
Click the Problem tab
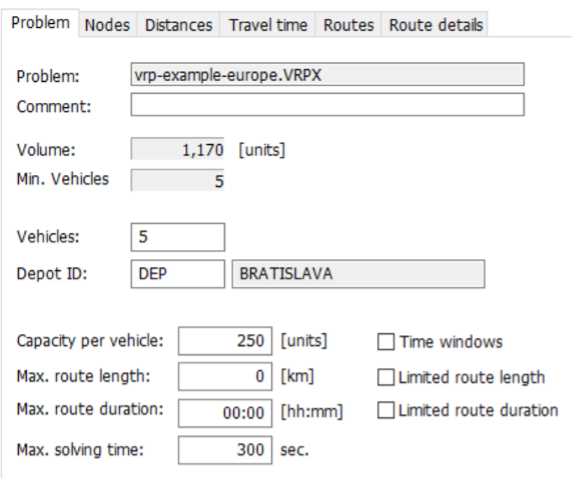click(40, 23)
